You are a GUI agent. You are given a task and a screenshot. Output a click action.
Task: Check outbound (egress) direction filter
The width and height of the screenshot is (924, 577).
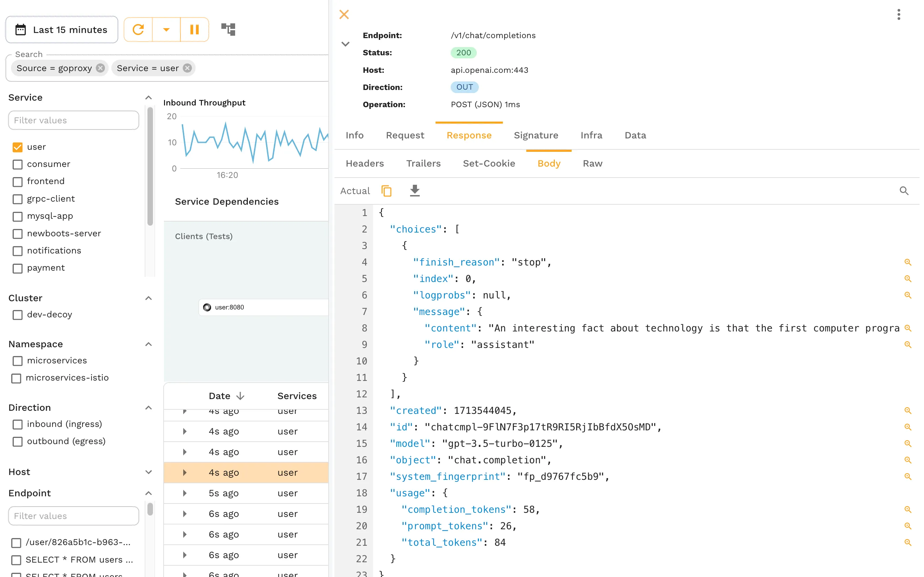click(17, 442)
